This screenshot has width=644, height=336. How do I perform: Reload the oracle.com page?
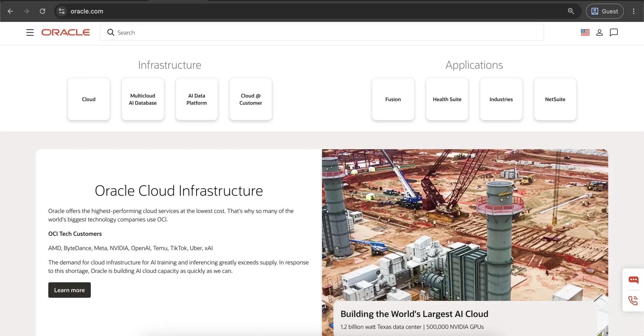[x=43, y=11]
